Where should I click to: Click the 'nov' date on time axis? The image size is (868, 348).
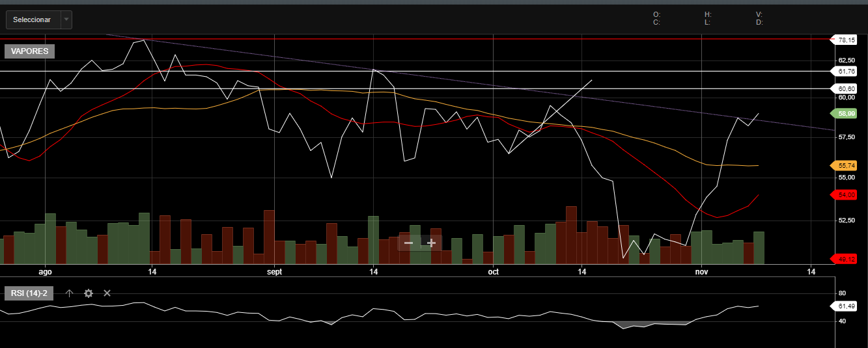(701, 272)
